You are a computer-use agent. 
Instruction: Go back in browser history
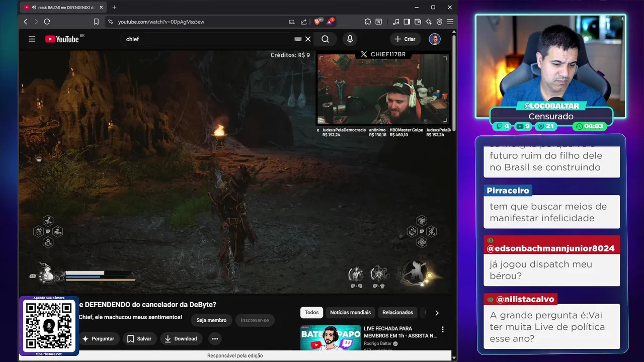[x=26, y=22]
